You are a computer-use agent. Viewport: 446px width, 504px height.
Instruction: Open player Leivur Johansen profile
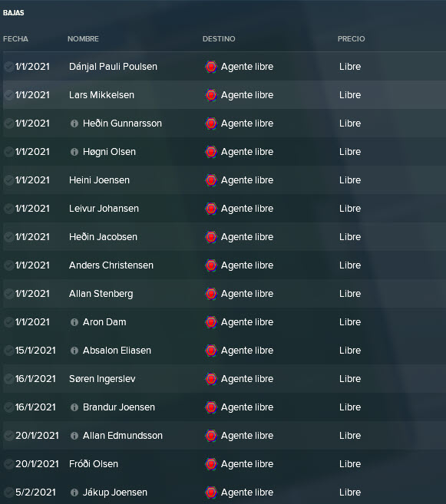(x=104, y=209)
